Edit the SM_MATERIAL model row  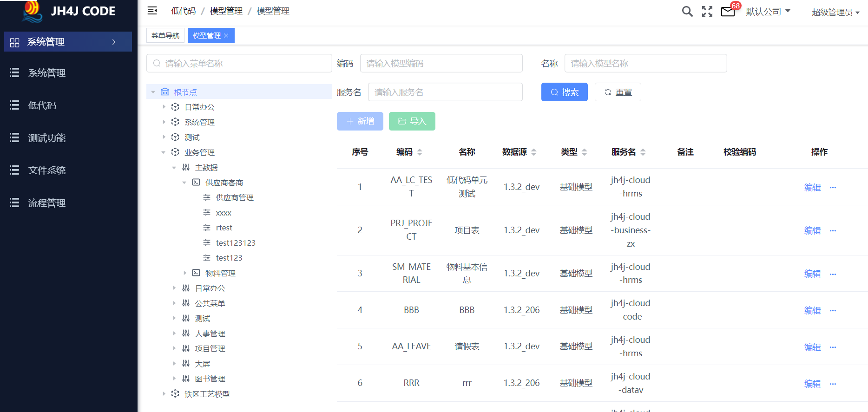click(813, 274)
